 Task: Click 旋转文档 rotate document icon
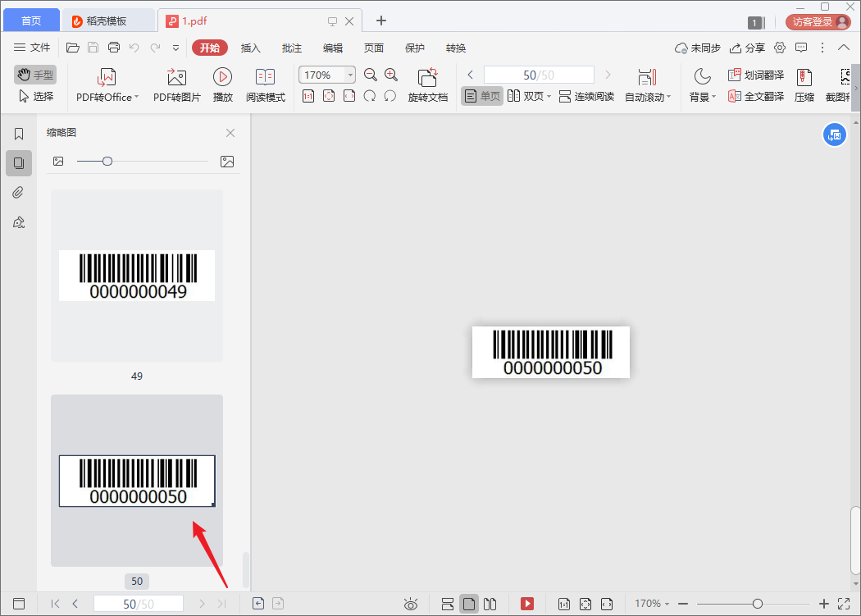pyautogui.click(x=427, y=78)
